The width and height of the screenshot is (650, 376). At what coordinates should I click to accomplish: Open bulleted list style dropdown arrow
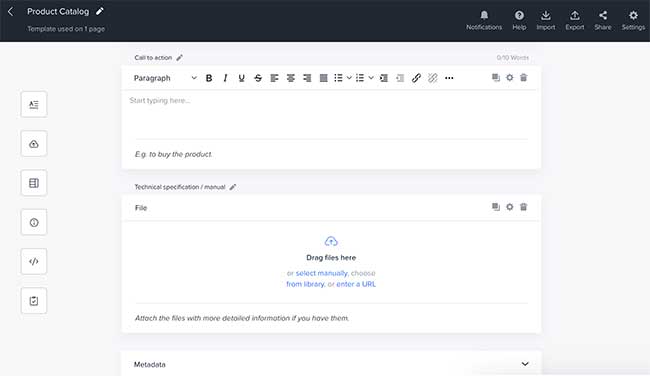point(349,78)
